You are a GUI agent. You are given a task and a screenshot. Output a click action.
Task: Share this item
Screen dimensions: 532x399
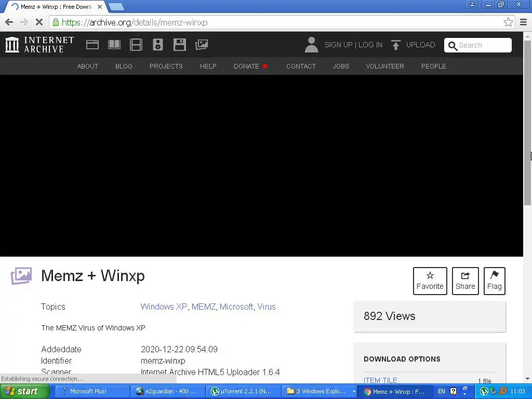[x=465, y=281]
